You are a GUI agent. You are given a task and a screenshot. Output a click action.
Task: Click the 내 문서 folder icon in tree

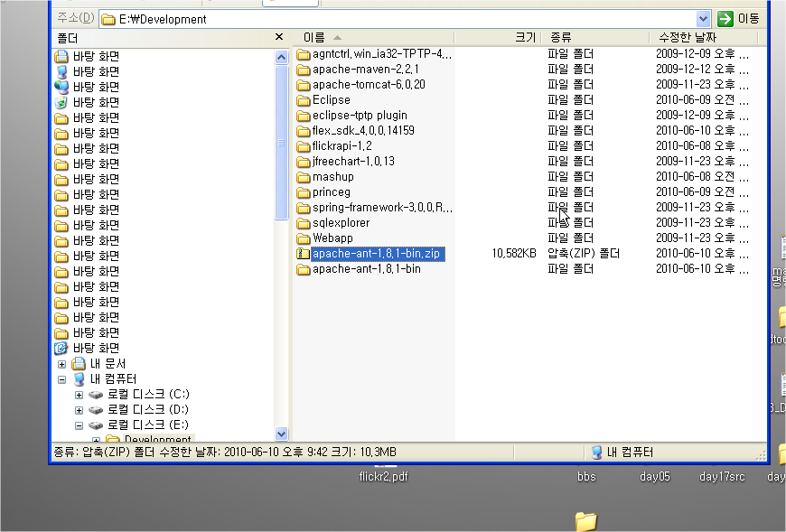click(x=79, y=364)
